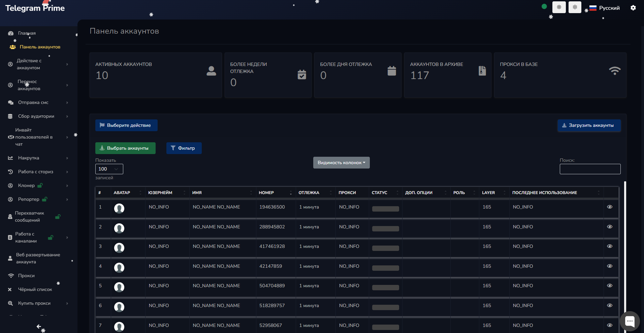
Task: Click Чёрный список X icon
Action: coord(10,289)
